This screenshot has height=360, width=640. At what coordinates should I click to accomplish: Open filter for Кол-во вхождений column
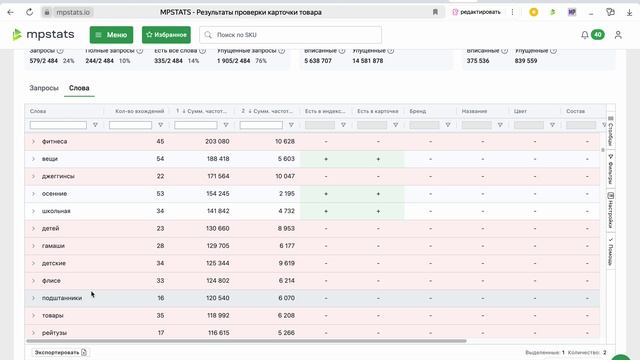(x=160, y=125)
